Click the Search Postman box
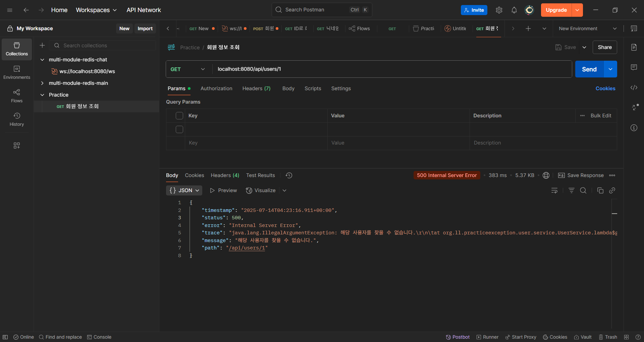 322,10
